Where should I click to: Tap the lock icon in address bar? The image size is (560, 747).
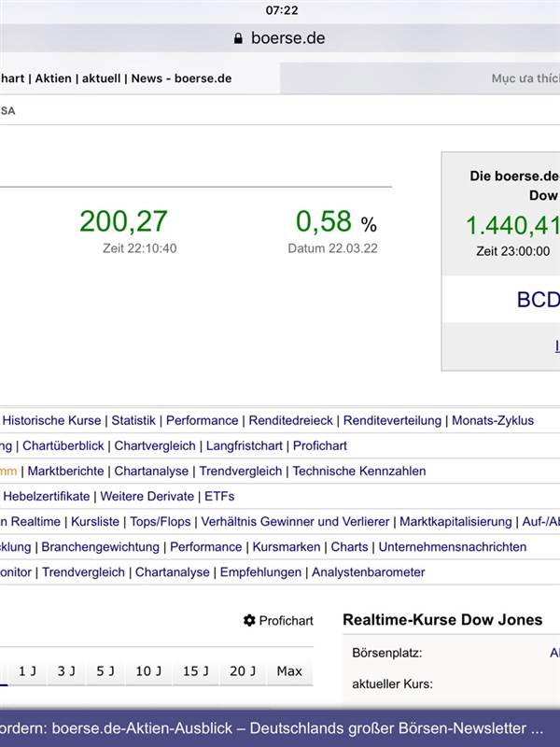point(239,38)
